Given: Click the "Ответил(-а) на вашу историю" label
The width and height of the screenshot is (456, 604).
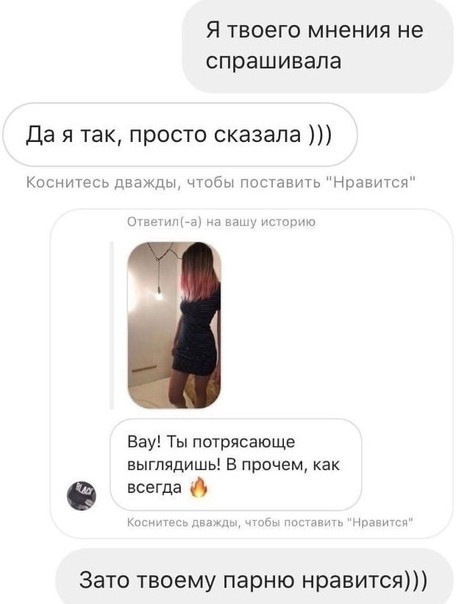Looking at the screenshot, I should (221, 222).
